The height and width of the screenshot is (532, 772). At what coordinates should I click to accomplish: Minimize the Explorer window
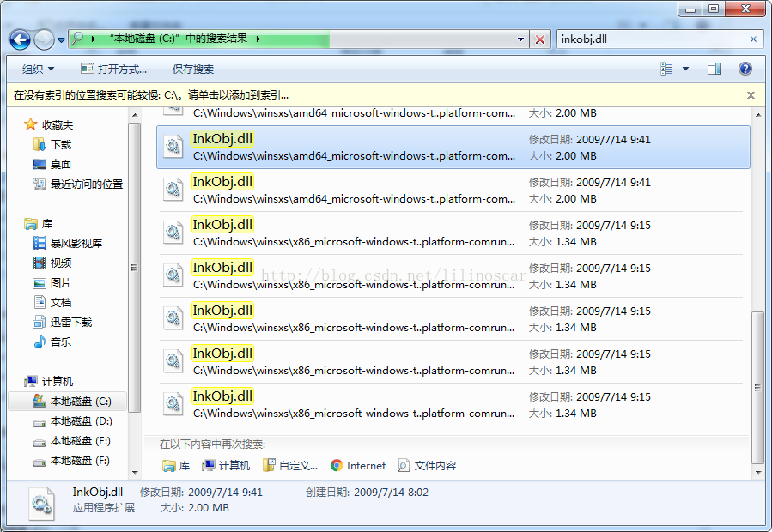[x=690, y=9]
